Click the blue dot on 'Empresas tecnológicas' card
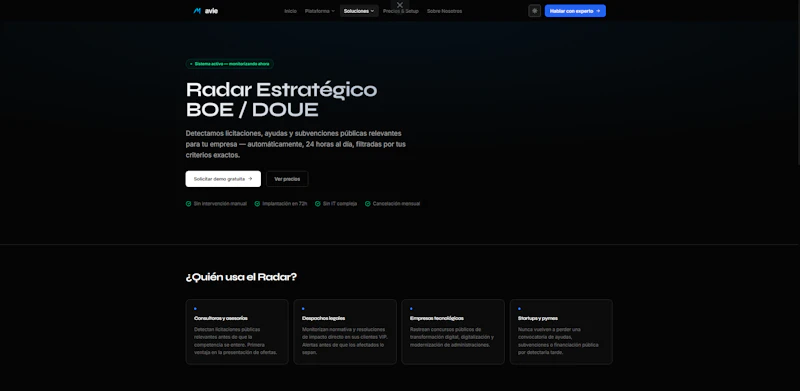 coord(411,309)
